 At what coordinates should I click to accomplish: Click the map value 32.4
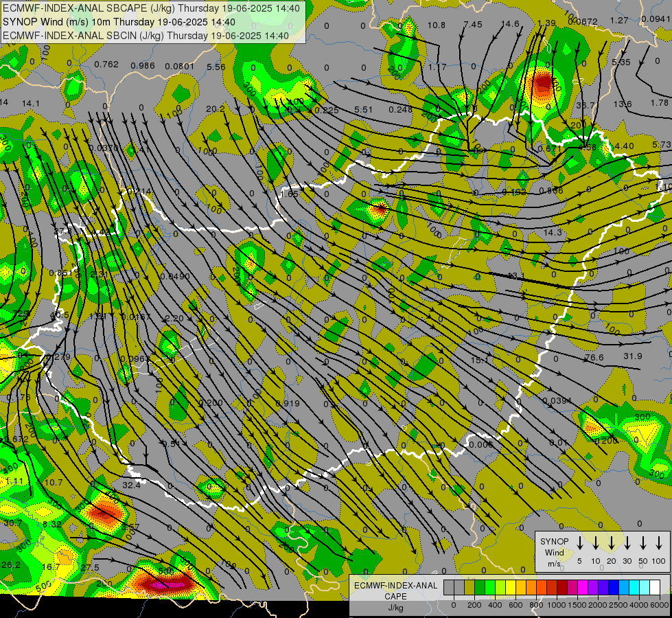coord(131,485)
